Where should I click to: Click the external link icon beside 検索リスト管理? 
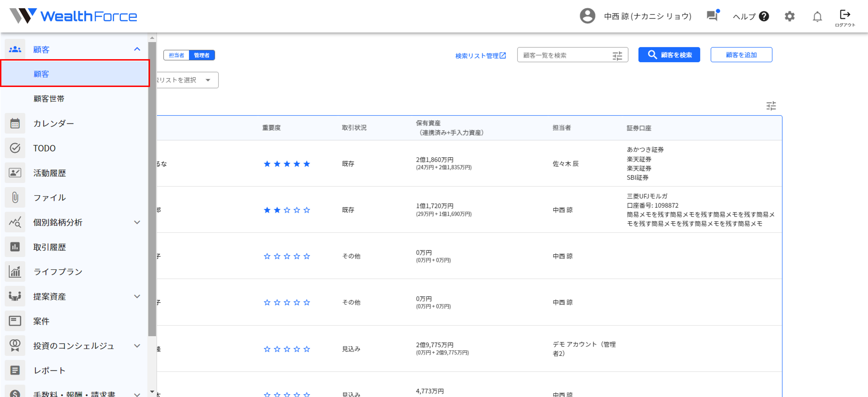(x=503, y=55)
